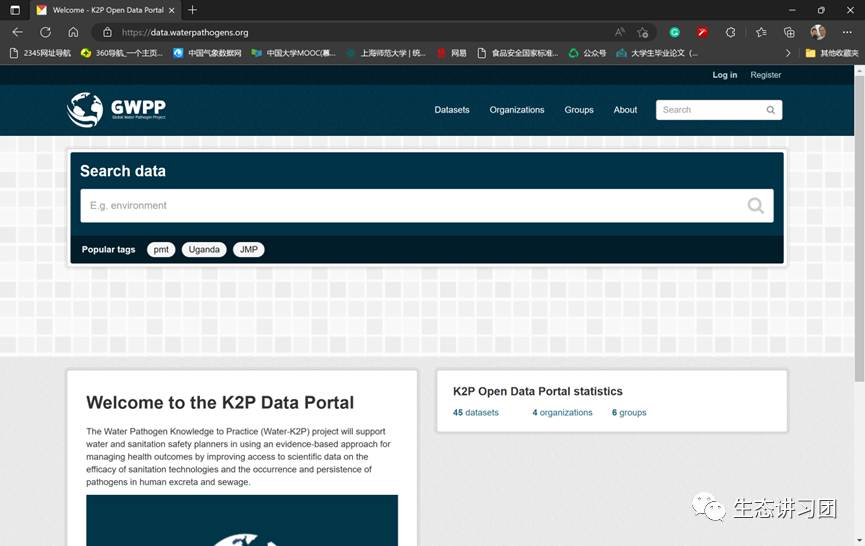This screenshot has width=865, height=546.
Task: Click the page vertical scrollbar thumb
Action: pos(859,228)
